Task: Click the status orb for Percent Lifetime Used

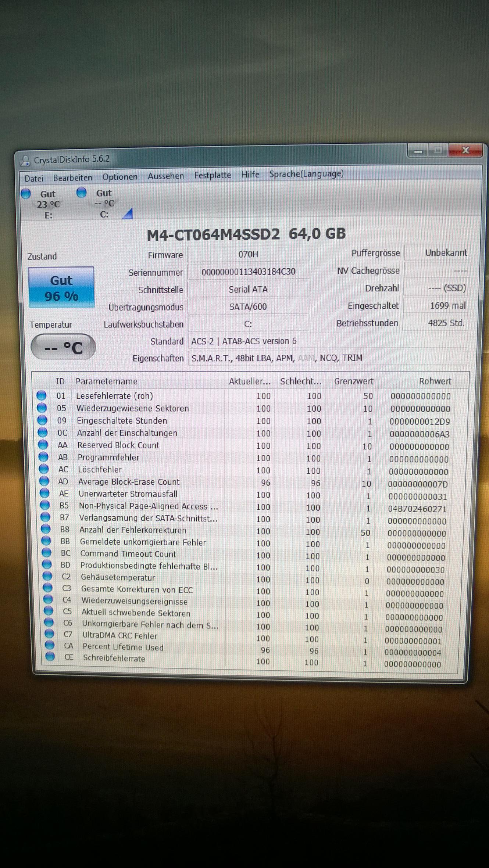Action: click(x=49, y=645)
